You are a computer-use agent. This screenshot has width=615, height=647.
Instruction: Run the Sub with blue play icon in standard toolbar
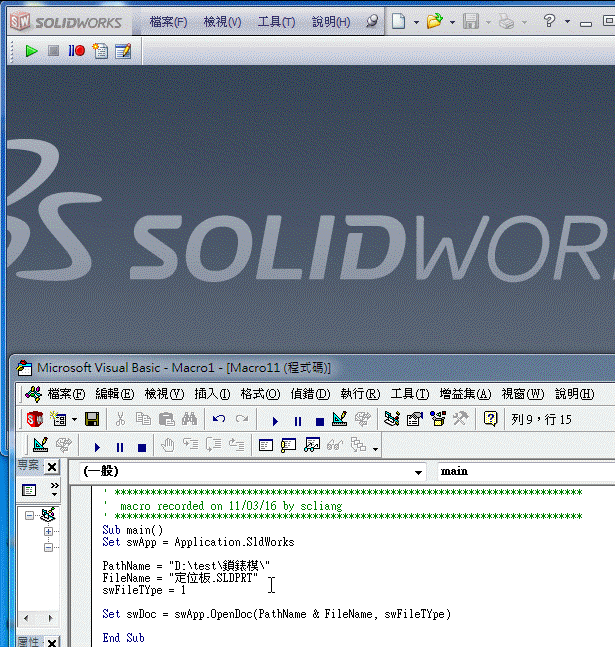pyautogui.click(x=275, y=421)
